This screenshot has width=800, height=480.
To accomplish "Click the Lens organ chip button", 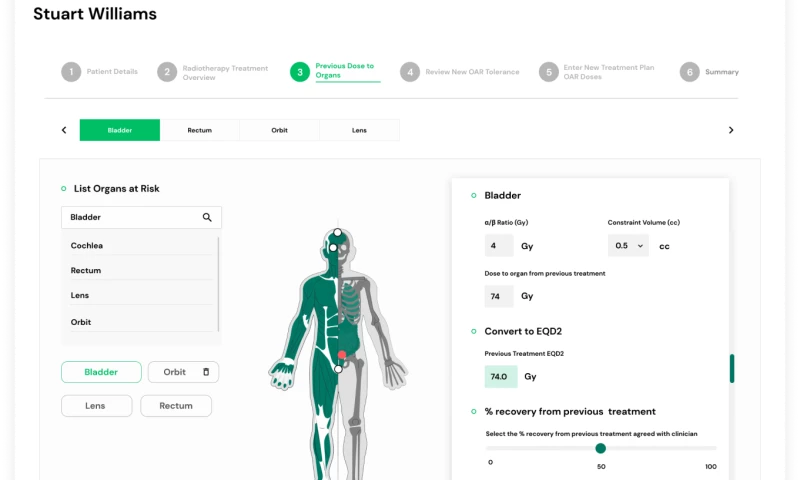I will pos(96,406).
